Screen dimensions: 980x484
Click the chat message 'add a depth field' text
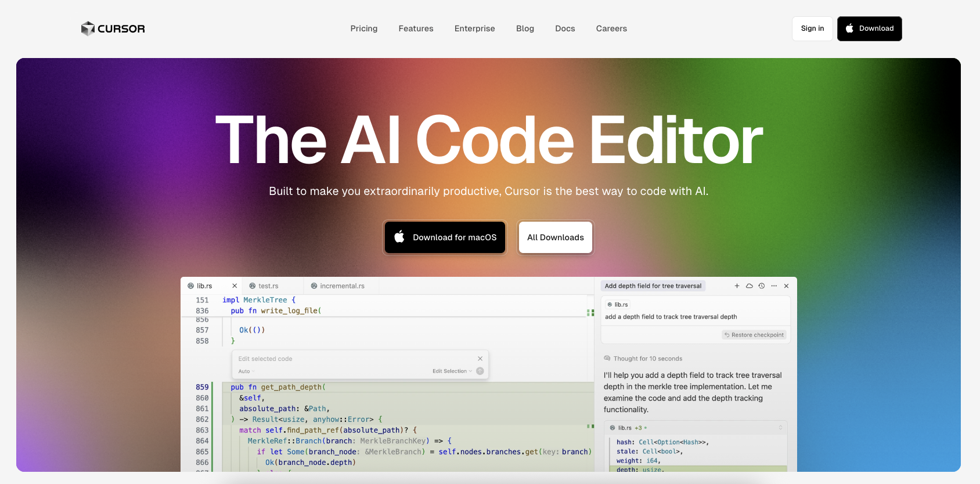(671, 317)
